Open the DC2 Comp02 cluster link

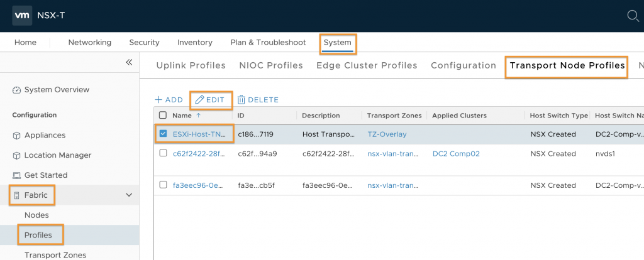pyautogui.click(x=456, y=154)
